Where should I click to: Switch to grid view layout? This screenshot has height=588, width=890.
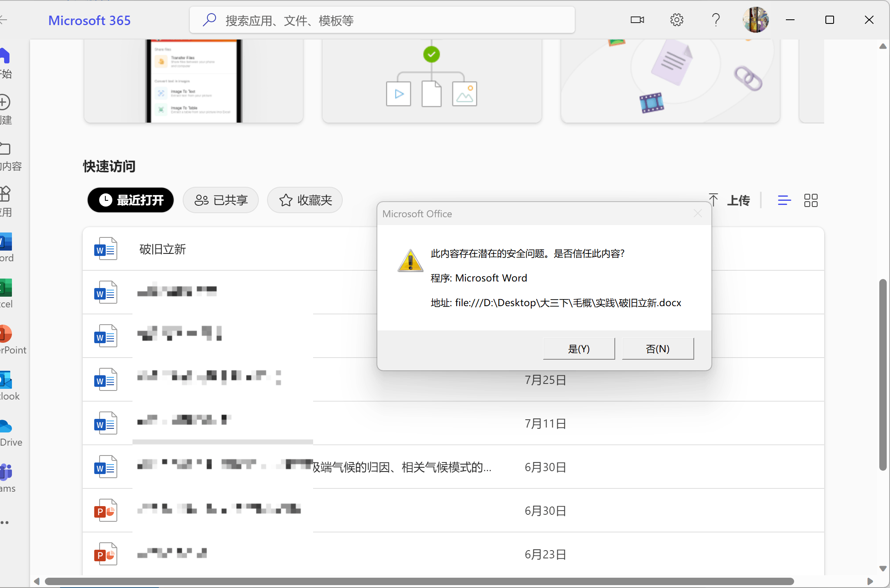[x=811, y=200]
